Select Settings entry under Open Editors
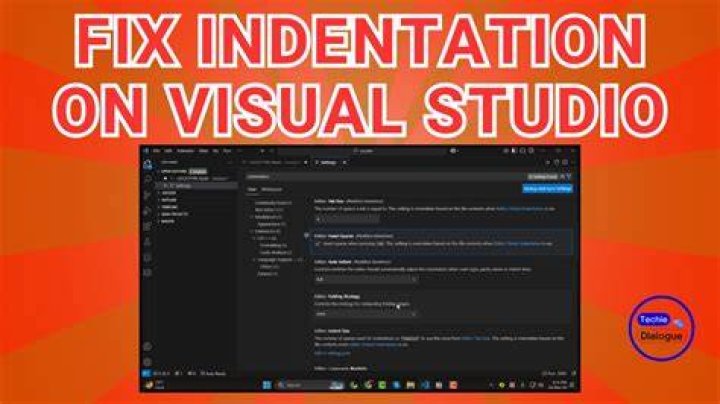This screenshot has width=720, height=404. [x=197, y=185]
